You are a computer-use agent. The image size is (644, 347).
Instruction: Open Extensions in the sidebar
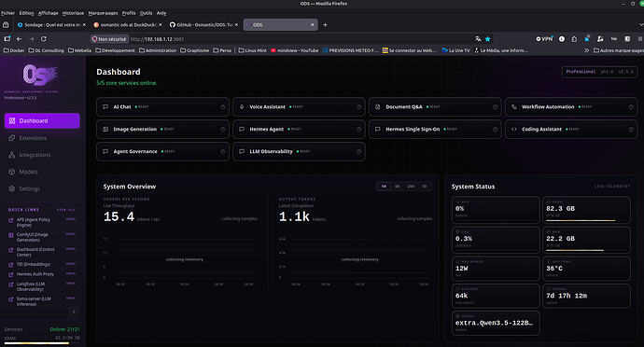pos(42,138)
